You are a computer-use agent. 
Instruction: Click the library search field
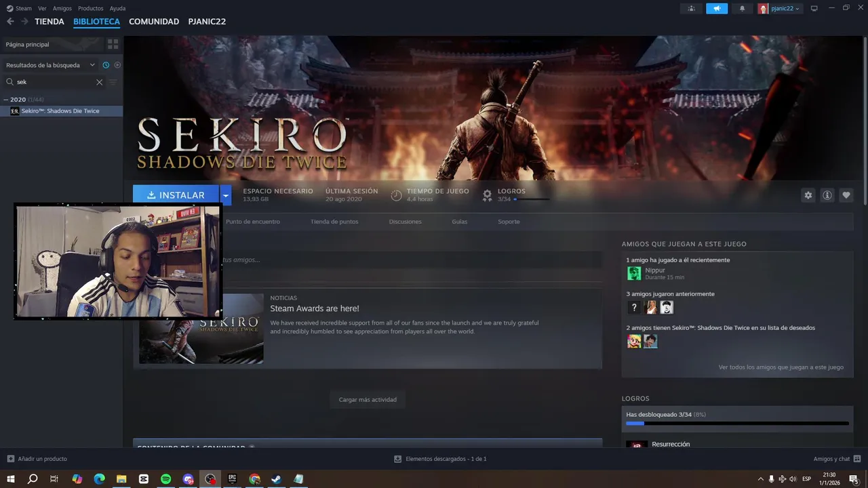(54, 82)
